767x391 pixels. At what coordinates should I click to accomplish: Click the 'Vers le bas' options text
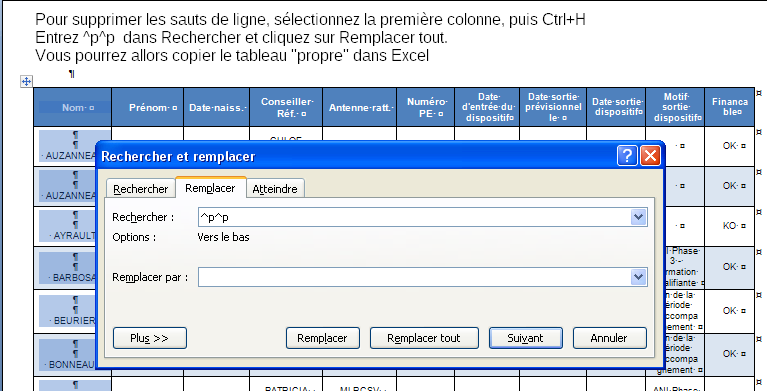pyautogui.click(x=224, y=237)
